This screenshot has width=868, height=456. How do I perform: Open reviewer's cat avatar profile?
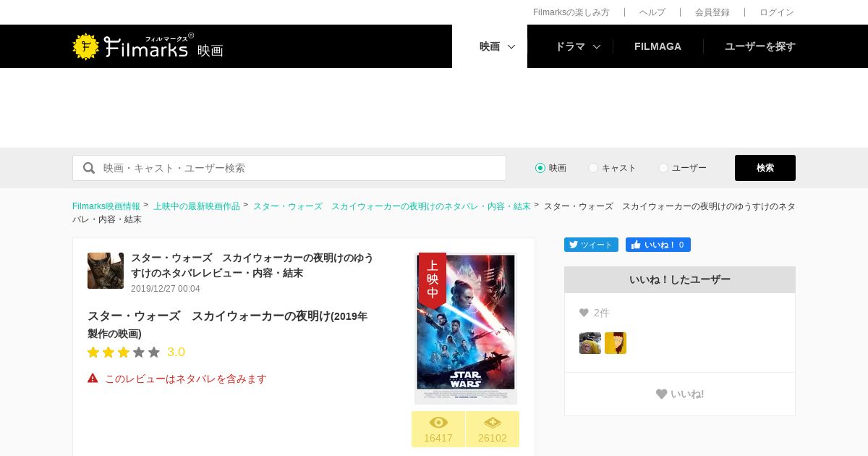click(106, 271)
